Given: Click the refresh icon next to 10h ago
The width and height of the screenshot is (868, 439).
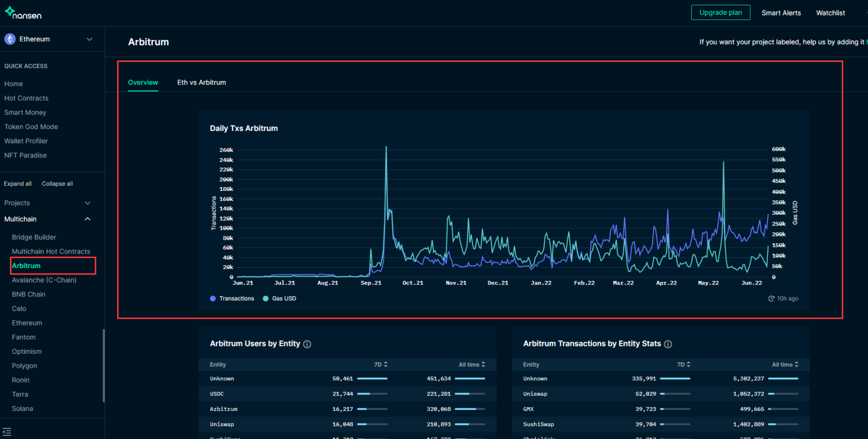Looking at the screenshot, I should tap(771, 299).
